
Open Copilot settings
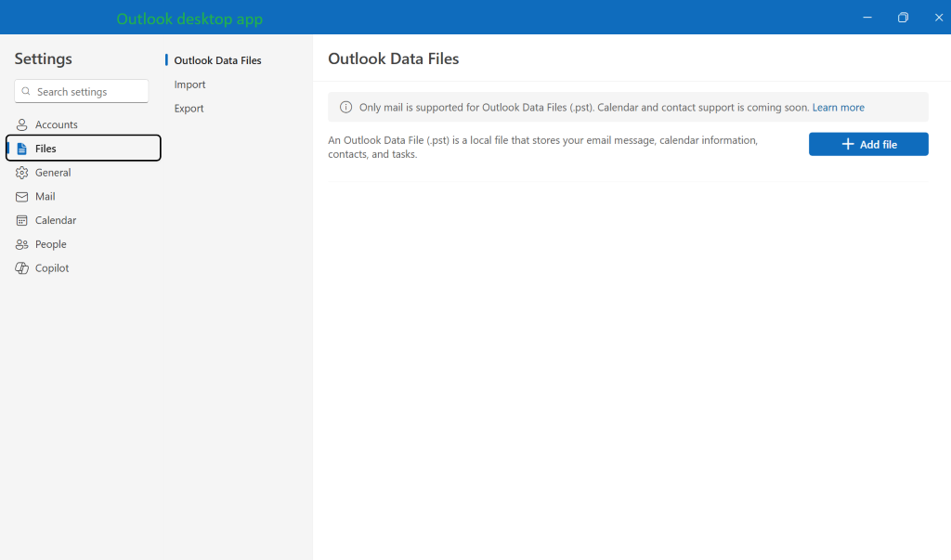(84, 268)
